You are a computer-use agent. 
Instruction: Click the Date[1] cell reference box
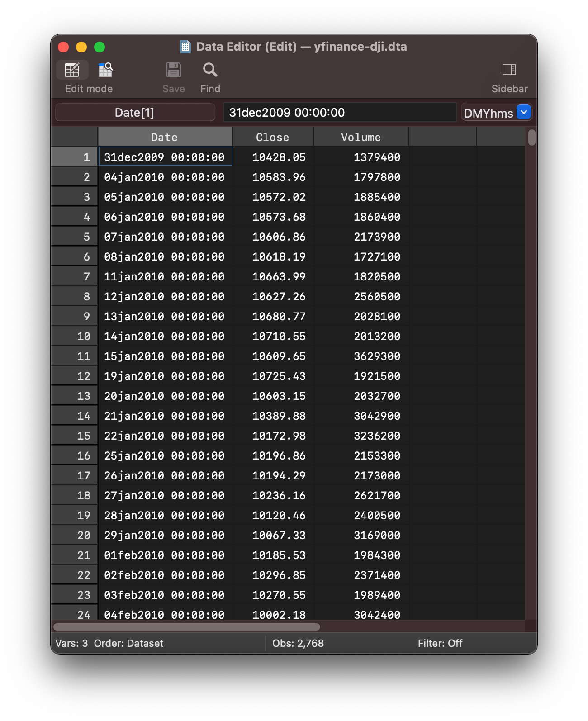pyautogui.click(x=135, y=112)
